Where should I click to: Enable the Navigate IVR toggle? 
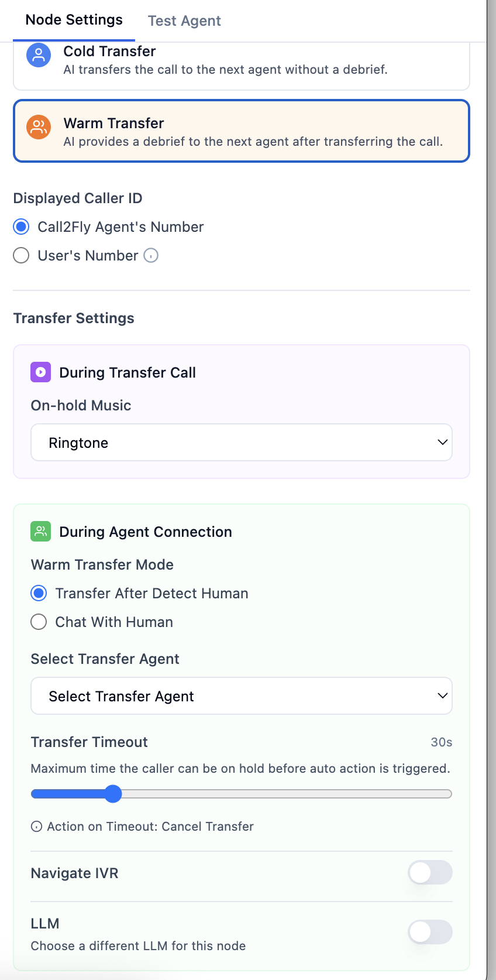coord(430,873)
